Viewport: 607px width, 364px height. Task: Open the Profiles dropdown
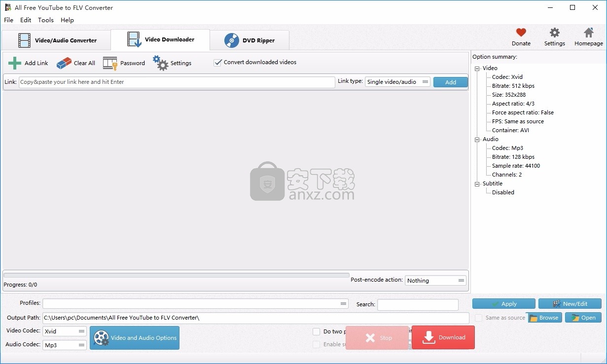tap(195, 304)
